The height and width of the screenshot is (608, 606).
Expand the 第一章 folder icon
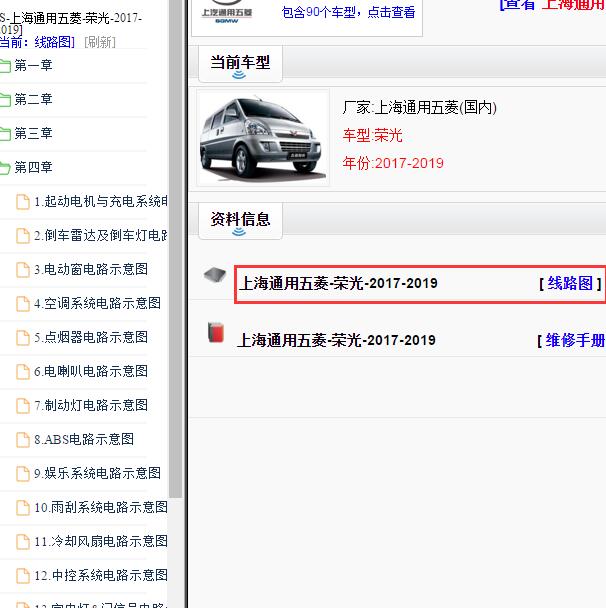pos(5,66)
